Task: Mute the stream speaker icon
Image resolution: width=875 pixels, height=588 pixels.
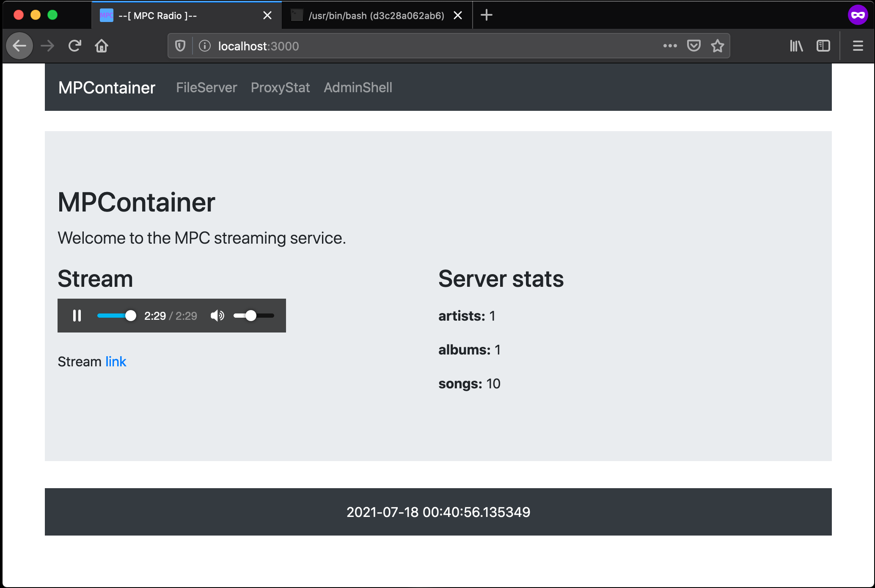Action: tap(217, 316)
